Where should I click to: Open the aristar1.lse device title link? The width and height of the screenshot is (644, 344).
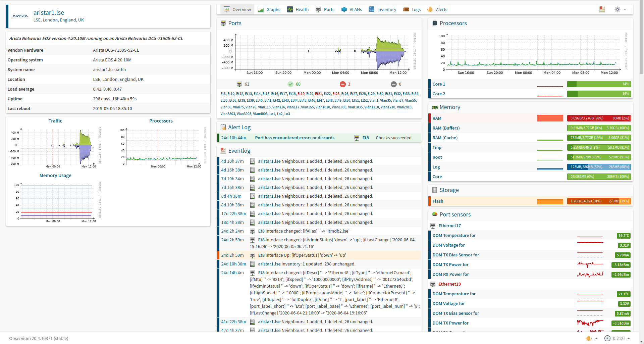tap(49, 12)
